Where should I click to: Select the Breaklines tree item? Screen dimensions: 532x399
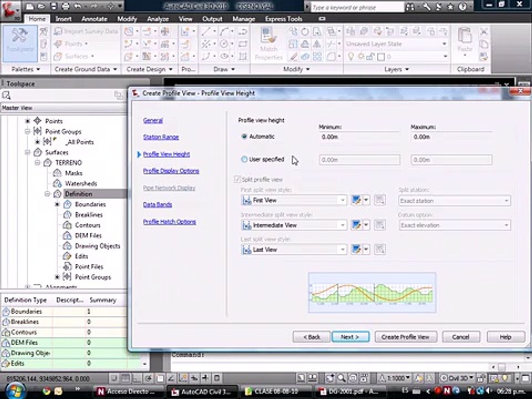click(x=89, y=215)
